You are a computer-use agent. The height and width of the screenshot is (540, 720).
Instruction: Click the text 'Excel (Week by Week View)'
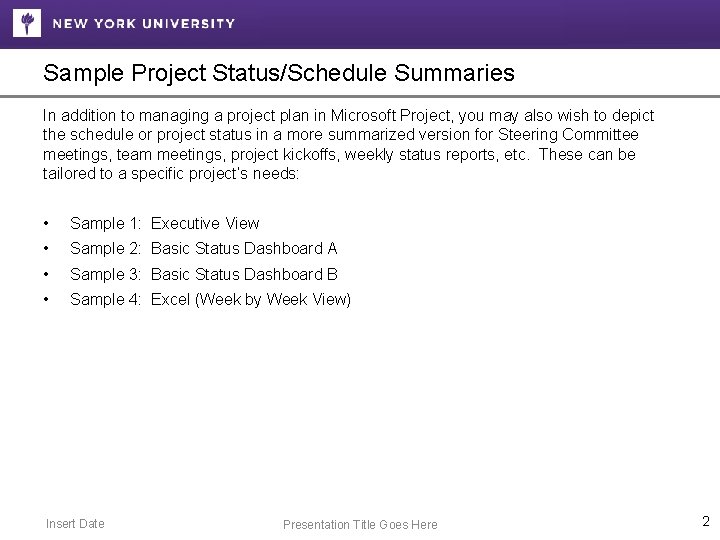(x=251, y=299)
